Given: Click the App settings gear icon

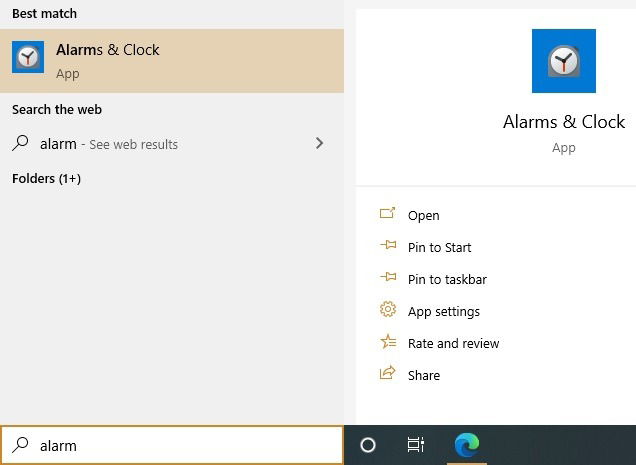Looking at the screenshot, I should click(387, 310).
